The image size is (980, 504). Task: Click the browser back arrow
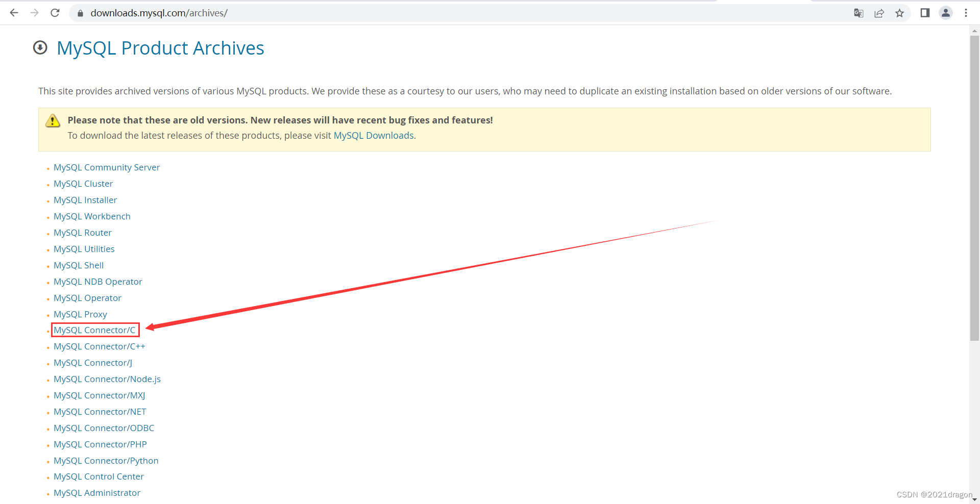pos(14,13)
